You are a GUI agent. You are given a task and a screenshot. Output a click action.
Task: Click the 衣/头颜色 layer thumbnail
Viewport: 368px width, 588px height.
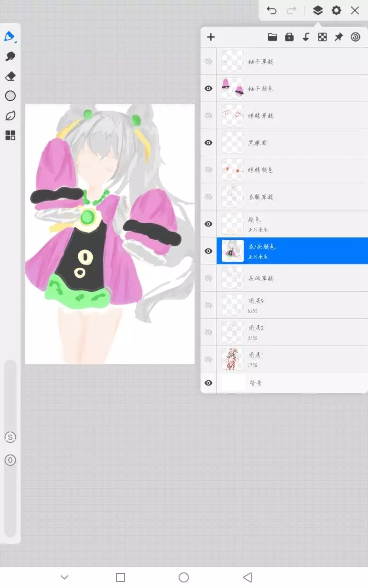(232, 251)
